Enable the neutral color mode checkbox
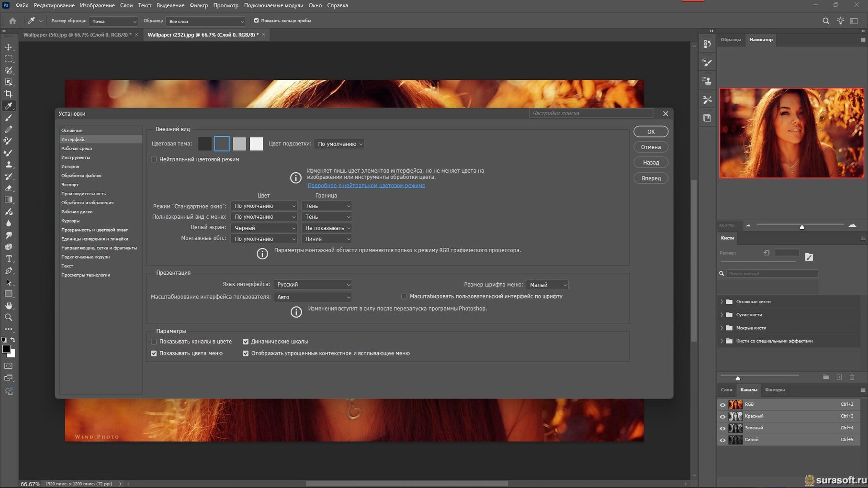Viewport: 868px width, 488px height. click(x=154, y=159)
